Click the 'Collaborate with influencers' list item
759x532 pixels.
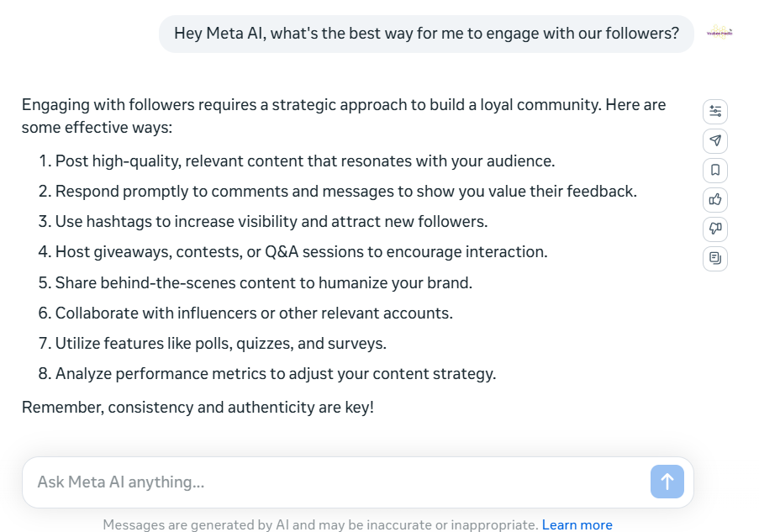pos(254,313)
